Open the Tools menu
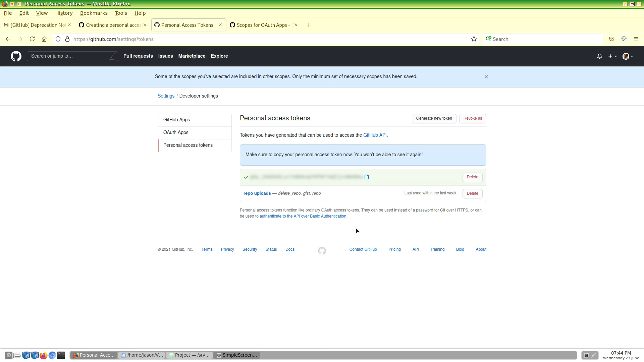 coord(121,13)
